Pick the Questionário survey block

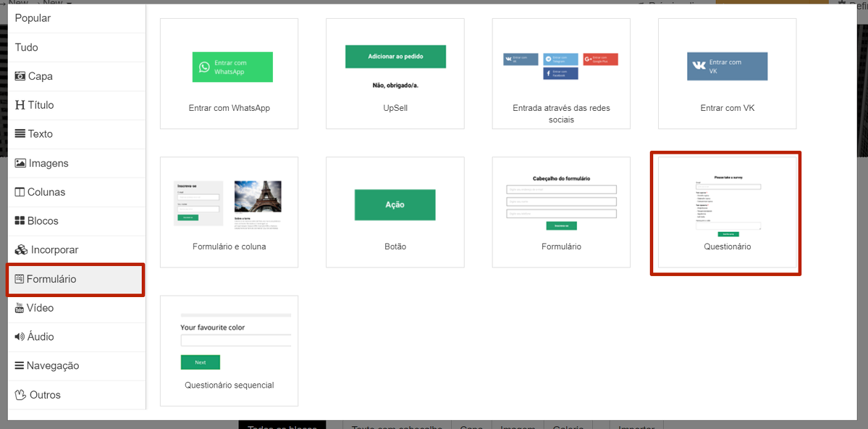pos(726,212)
